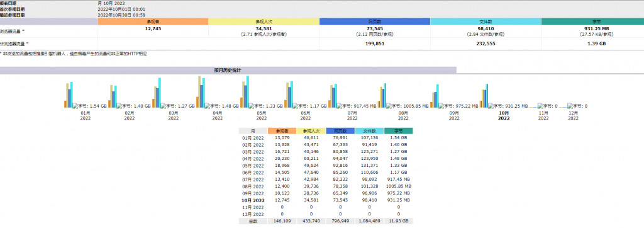Select the 按月历史统计 section title
644x228 pixels.
[x=228, y=71]
